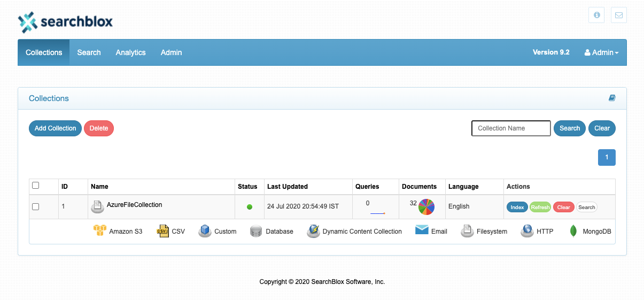644x300 pixels.
Task: Click the Index action button
Action: click(517, 207)
